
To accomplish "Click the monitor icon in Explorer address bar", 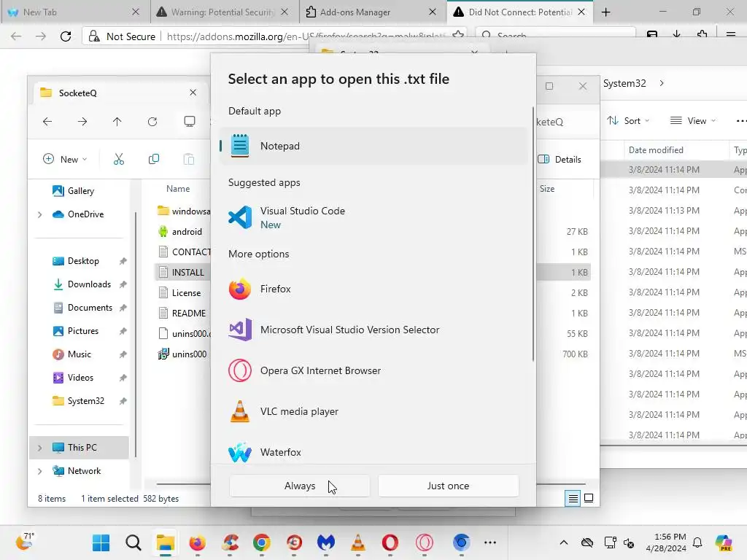I will coord(190,122).
